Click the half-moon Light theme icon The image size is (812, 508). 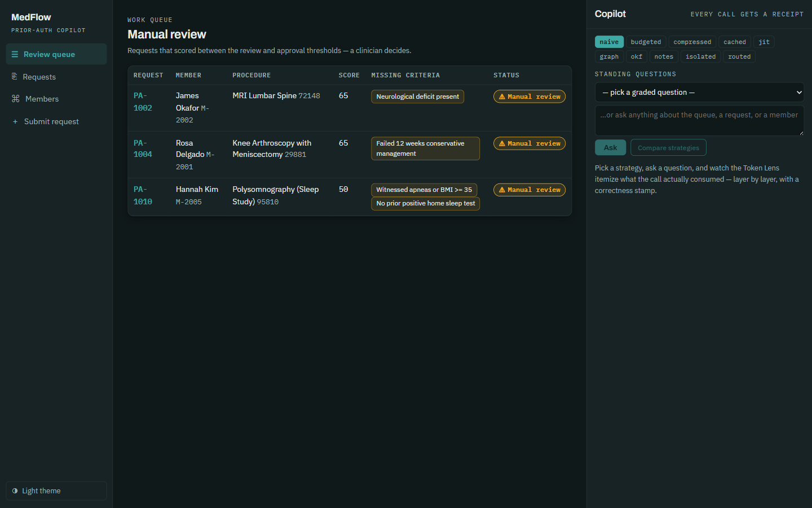coord(15,491)
